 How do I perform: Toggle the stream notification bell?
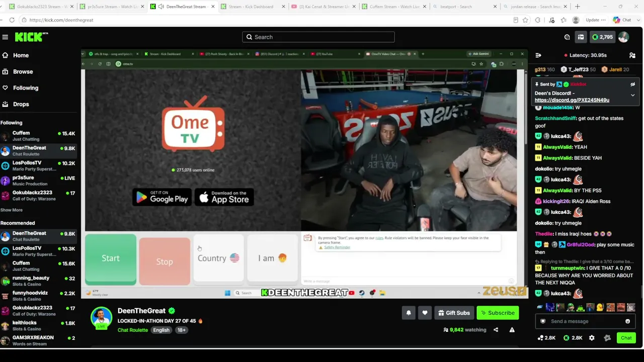(x=409, y=313)
